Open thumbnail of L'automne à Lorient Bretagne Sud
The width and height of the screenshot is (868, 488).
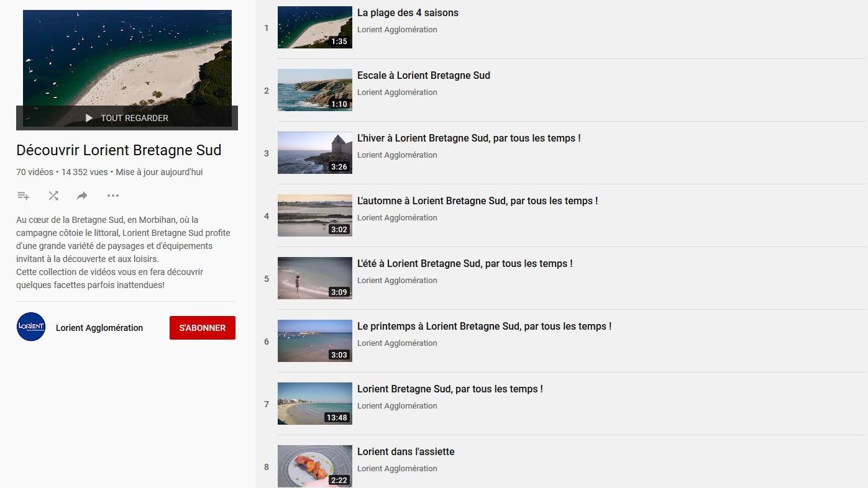(315, 215)
